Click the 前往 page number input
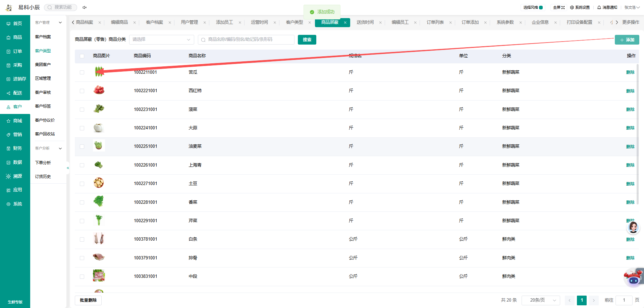The image size is (644, 308). pyautogui.click(x=624, y=300)
